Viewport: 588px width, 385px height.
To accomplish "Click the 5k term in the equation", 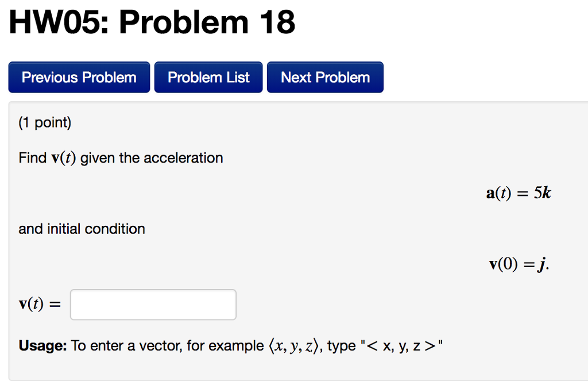I will [542, 193].
